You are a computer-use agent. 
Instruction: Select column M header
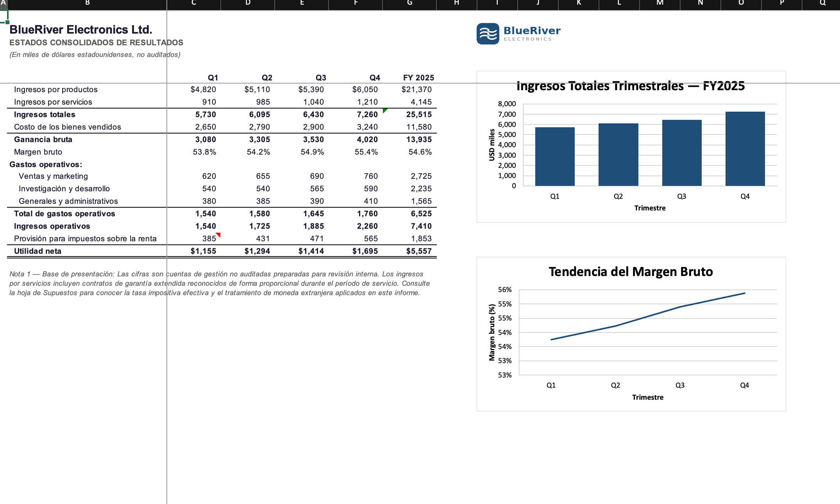(x=660, y=4)
